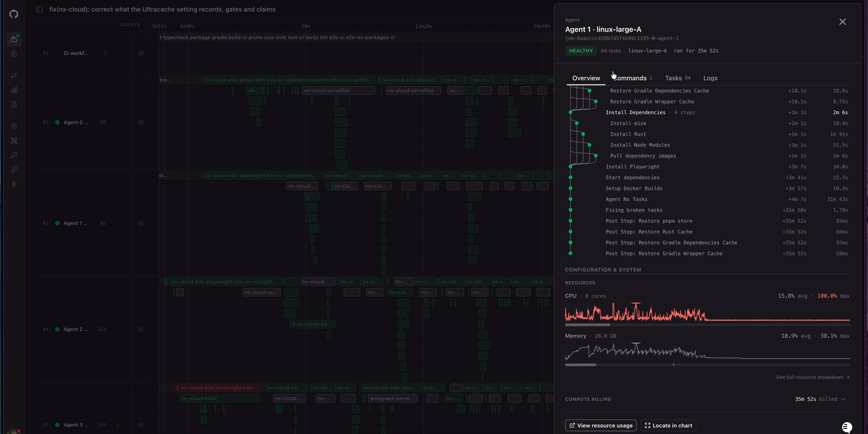Open the report document sidebar icon

point(14,104)
